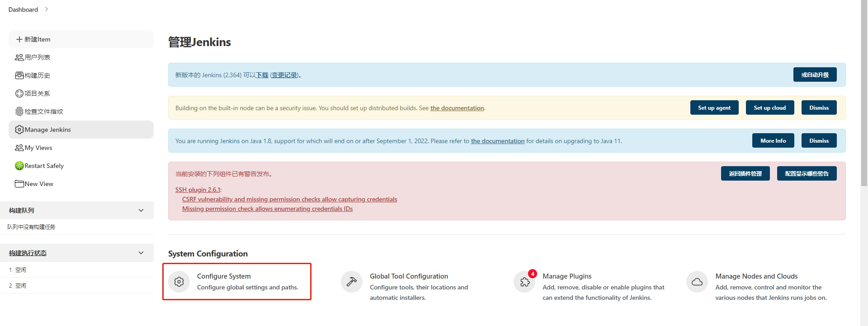Click the folder icon beside New View
Viewport: 868px width, 326px height.
[x=19, y=184]
